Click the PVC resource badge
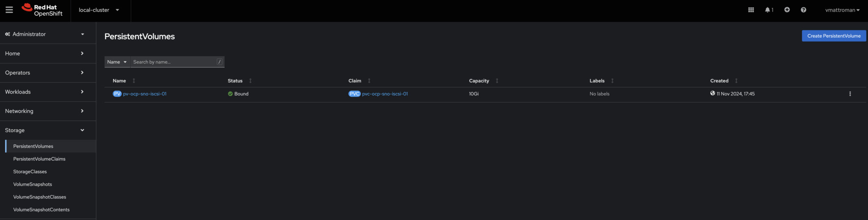 click(354, 94)
